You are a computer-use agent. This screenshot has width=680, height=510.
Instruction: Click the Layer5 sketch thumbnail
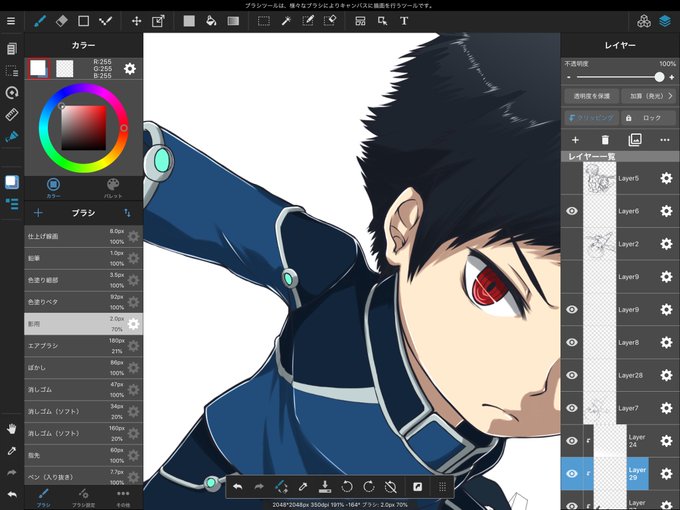pyautogui.click(x=599, y=178)
